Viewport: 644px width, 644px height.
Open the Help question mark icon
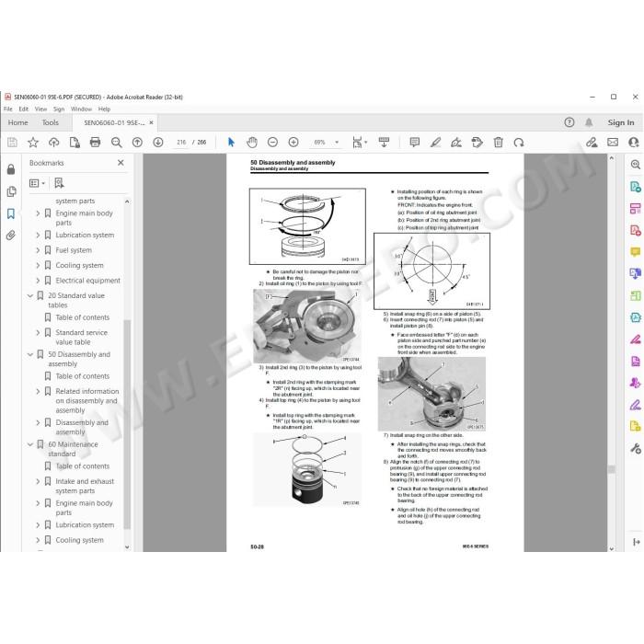click(x=569, y=122)
